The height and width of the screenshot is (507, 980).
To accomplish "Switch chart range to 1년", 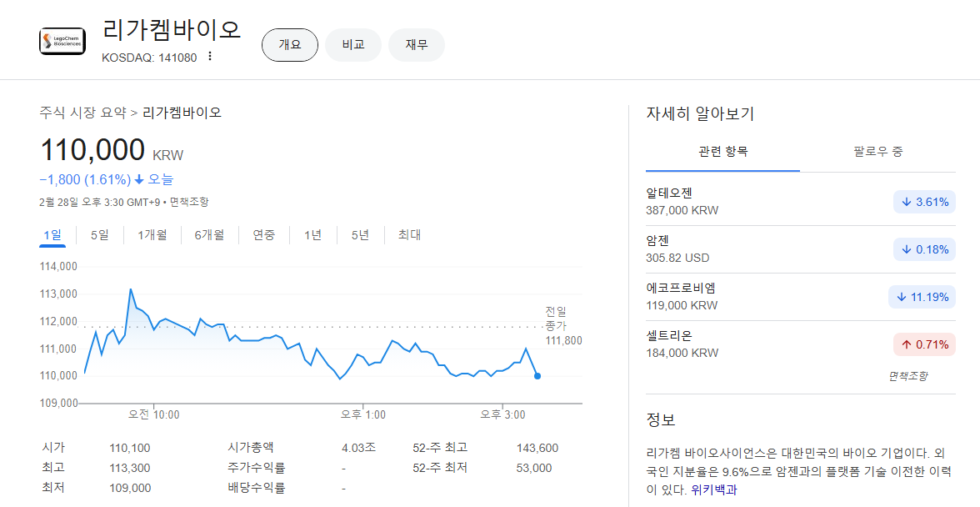I will click(x=312, y=235).
